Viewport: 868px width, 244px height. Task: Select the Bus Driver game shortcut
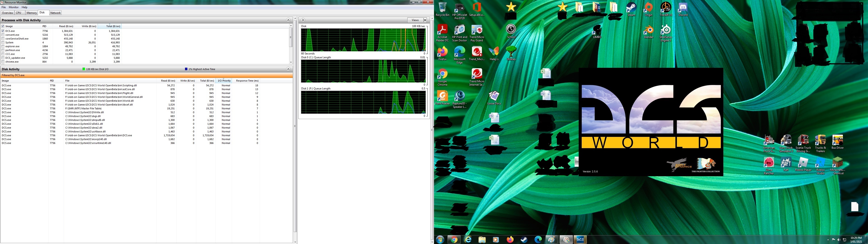point(837,142)
